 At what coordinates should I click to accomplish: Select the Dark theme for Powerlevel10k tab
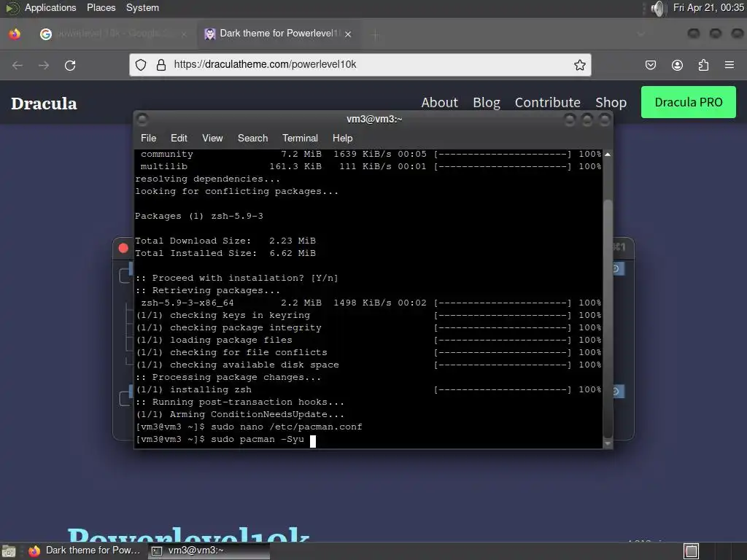click(279, 34)
